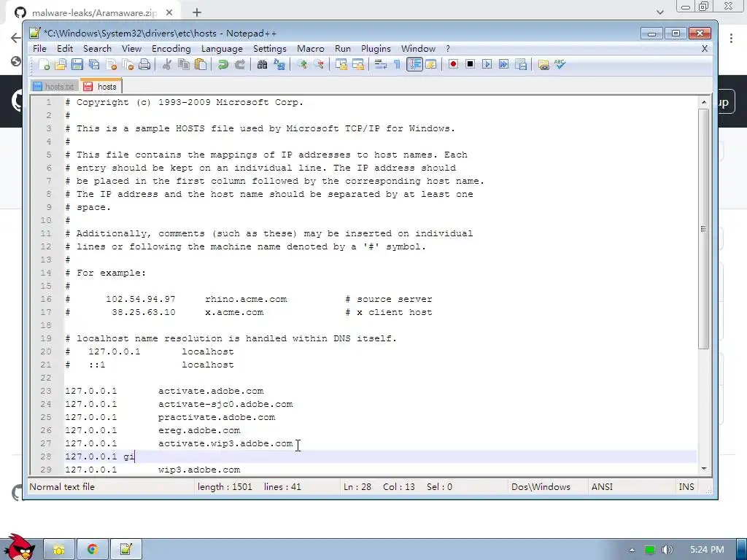Open the View menu

[131, 49]
